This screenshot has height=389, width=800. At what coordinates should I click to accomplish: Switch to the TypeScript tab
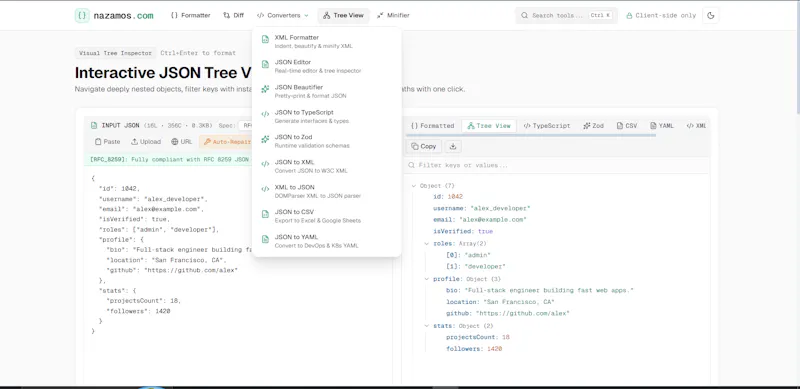tap(547, 126)
